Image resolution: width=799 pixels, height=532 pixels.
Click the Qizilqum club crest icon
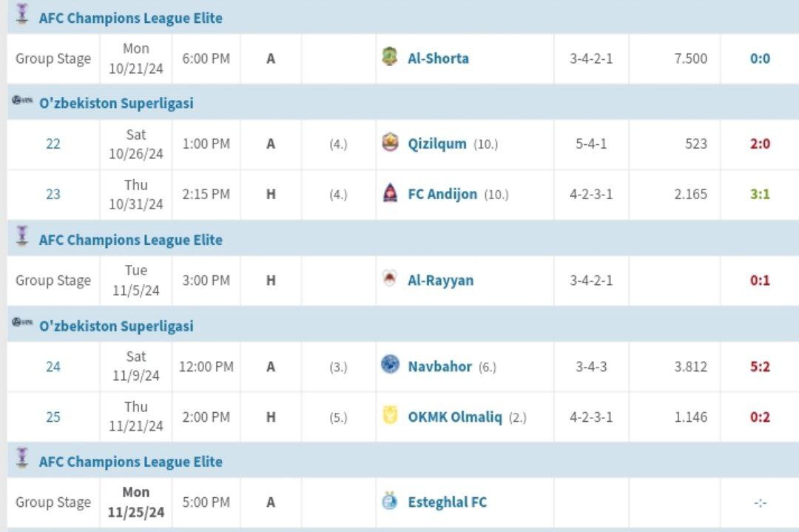[x=390, y=142]
